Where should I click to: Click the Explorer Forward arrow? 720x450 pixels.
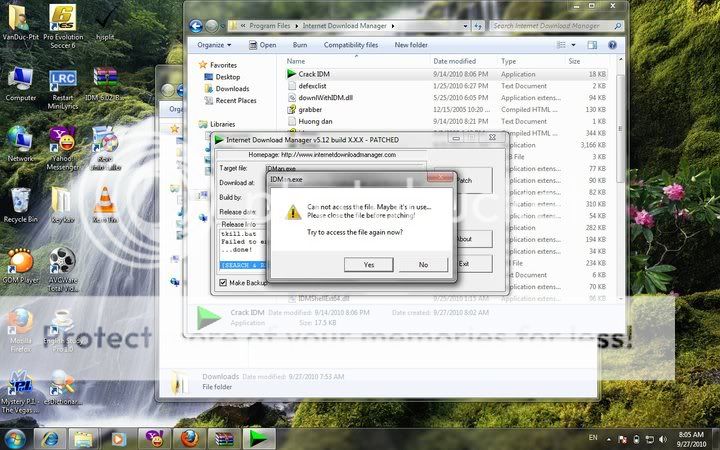pos(211,26)
